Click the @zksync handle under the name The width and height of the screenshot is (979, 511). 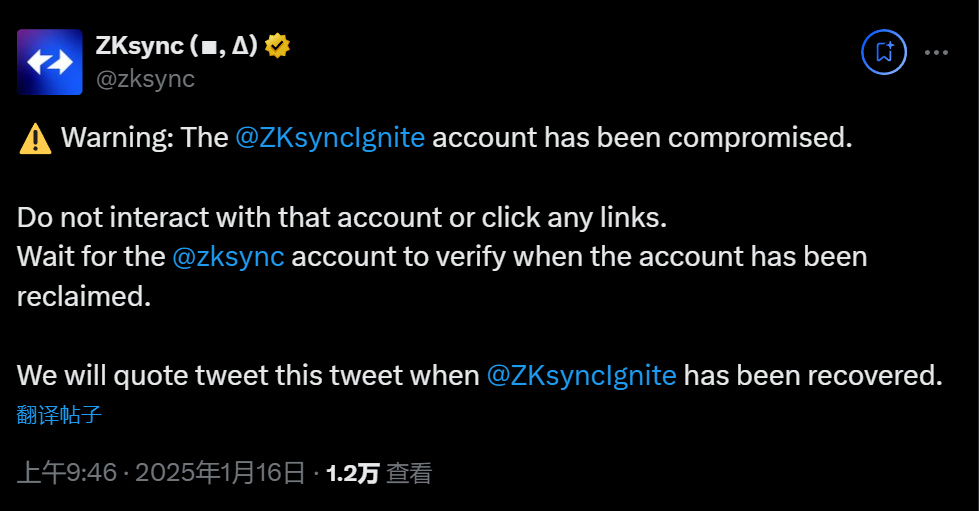point(145,79)
